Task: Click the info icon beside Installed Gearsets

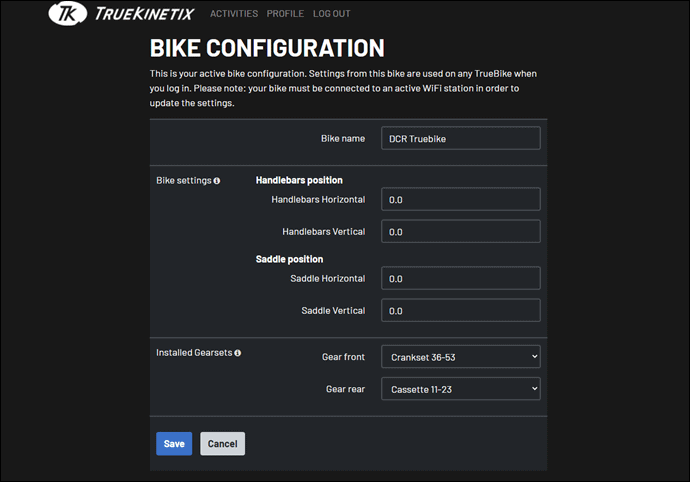Action: [x=238, y=353]
